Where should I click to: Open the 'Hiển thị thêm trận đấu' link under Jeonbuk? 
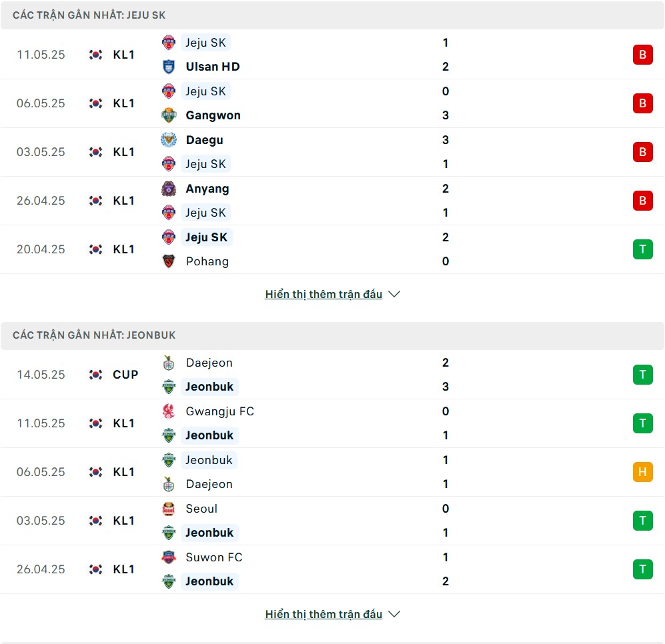323,614
